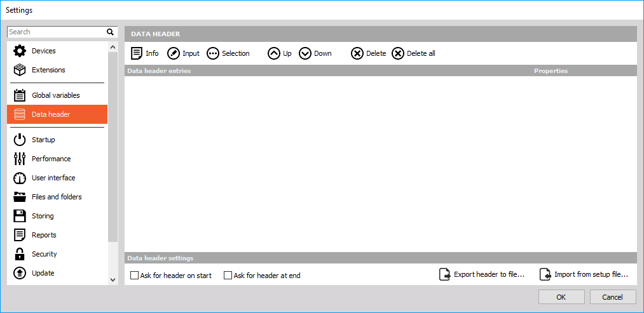Click the sidebar scrollbar thumb
644x313 pixels.
click(113, 147)
